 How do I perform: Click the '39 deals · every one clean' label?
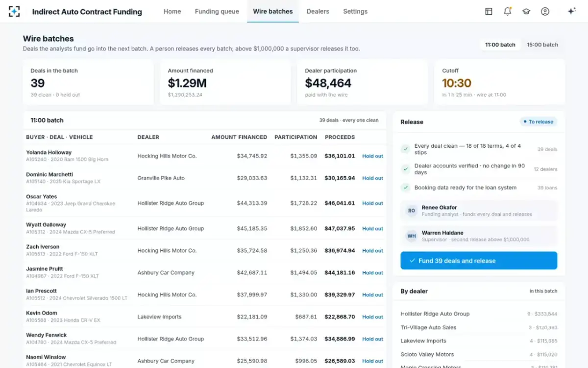tap(349, 120)
